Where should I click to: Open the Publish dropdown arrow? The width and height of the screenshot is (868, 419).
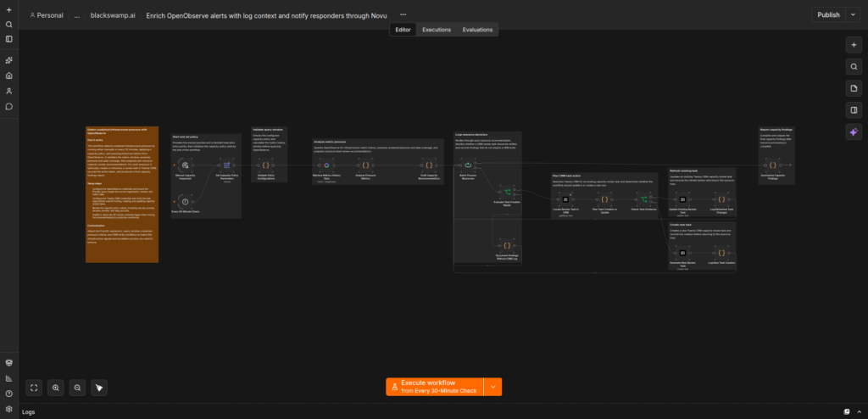point(853,15)
